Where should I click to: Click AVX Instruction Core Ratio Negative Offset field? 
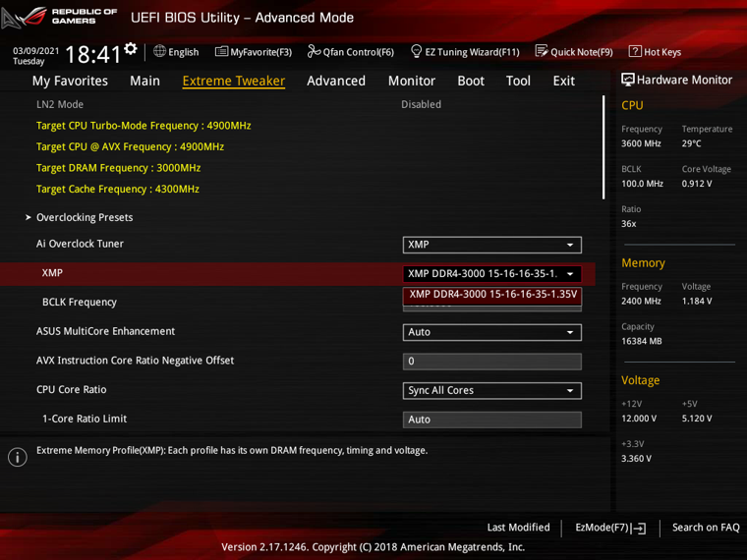491,362
